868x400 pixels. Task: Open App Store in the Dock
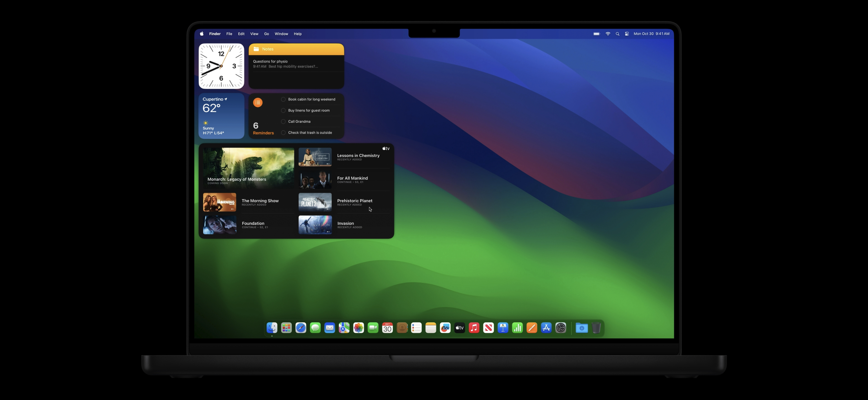point(546,328)
